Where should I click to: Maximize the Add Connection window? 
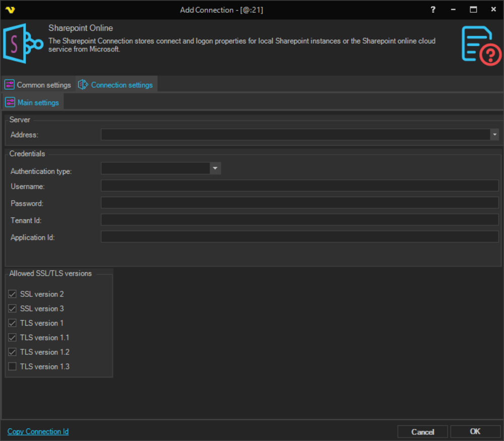click(473, 10)
